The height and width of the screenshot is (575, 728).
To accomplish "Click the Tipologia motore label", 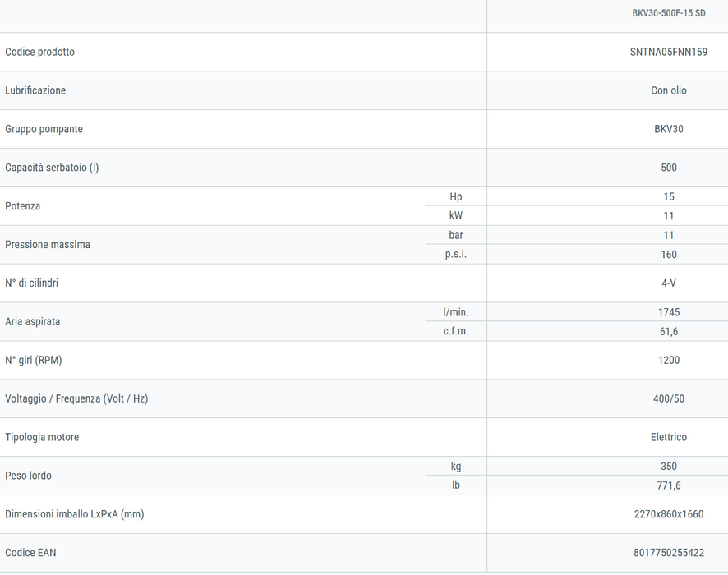I will pyautogui.click(x=42, y=437).
